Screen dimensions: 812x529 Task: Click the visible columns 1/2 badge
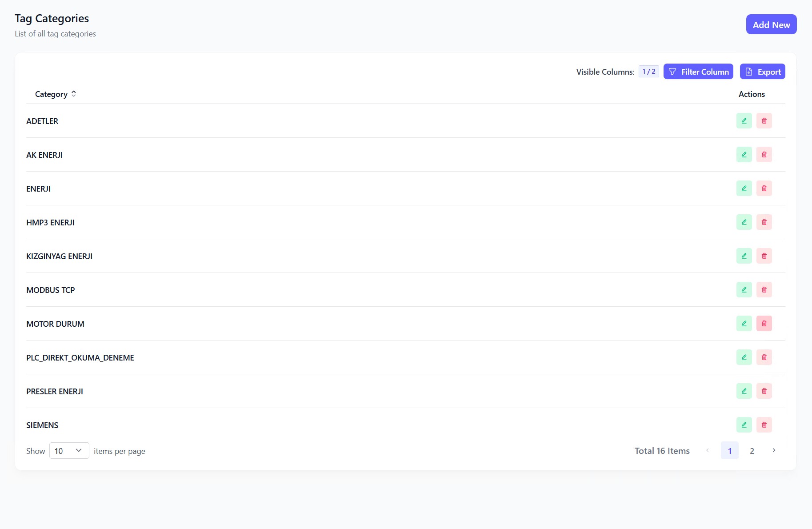[648, 72]
